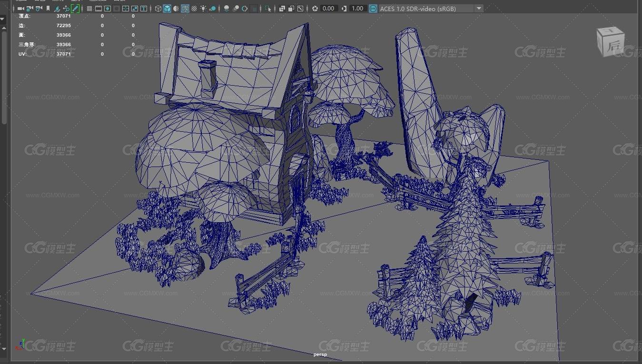Toggle the Resolution Gate display
642x364 pixels.
click(x=107, y=9)
